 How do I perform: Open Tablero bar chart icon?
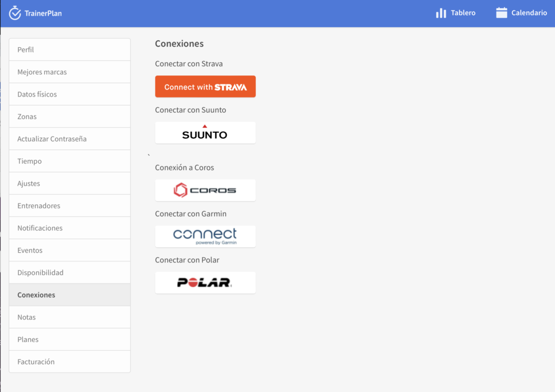(441, 13)
